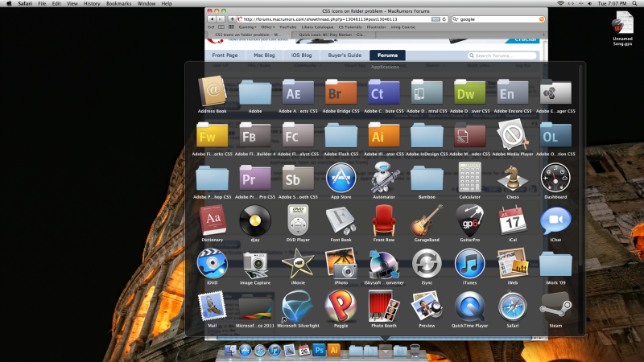This screenshot has height=362, width=644.
Task: Open Front Row
Action: (384, 220)
